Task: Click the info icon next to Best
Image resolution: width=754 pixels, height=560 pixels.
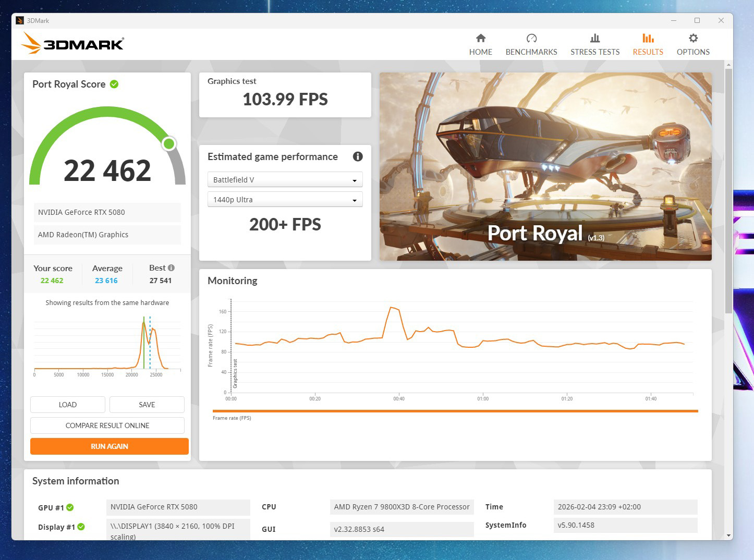Action: pyautogui.click(x=171, y=267)
